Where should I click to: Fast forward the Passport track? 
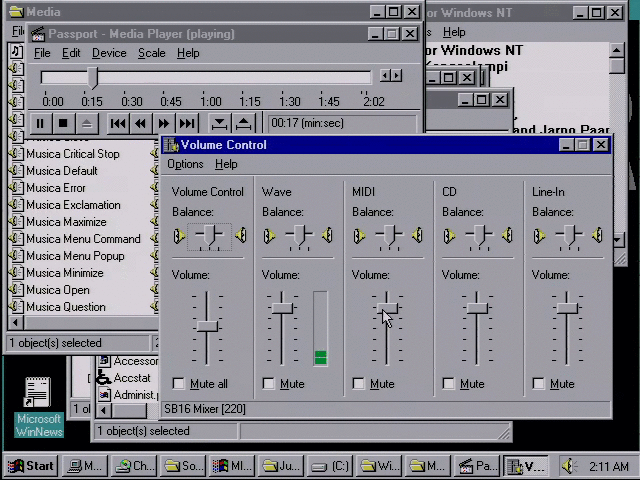click(164, 123)
